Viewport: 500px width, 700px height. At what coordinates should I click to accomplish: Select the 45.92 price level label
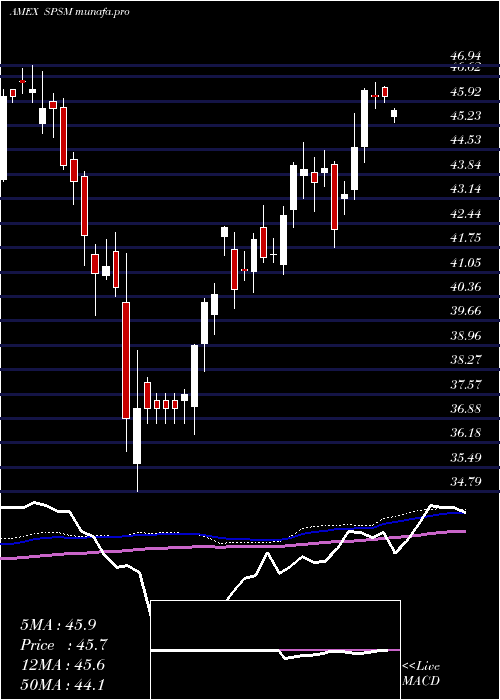[x=466, y=92]
